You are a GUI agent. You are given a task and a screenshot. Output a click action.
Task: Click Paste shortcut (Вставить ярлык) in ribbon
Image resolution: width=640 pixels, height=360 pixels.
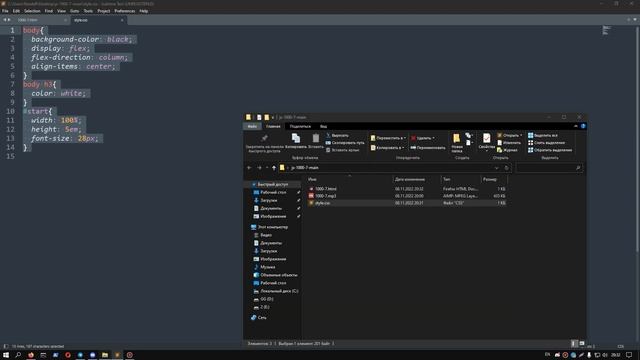pos(342,150)
